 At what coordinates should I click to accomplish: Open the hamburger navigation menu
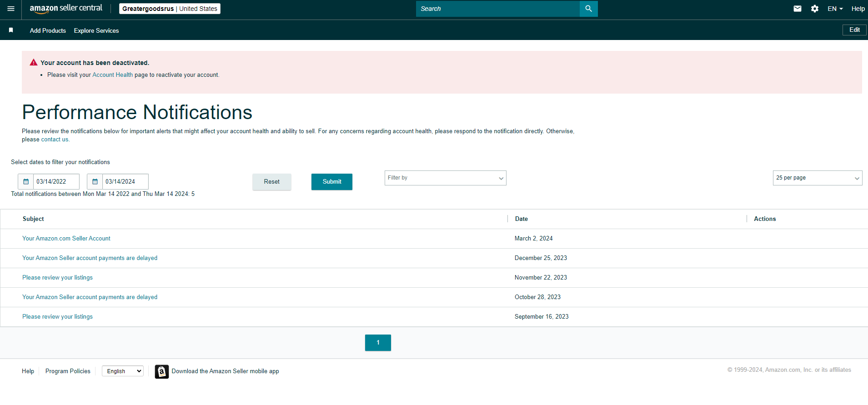point(11,9)
